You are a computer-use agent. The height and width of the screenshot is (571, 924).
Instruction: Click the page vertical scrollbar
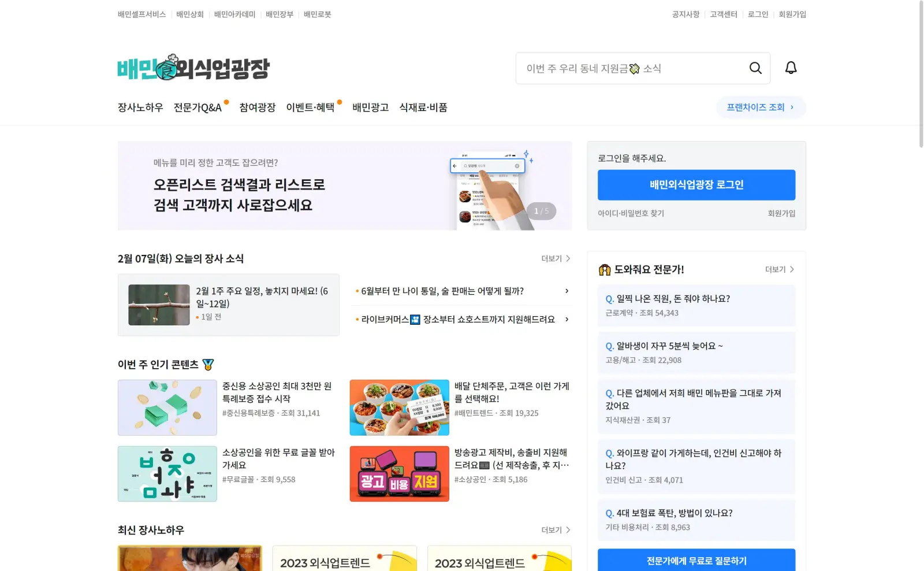click(921, 75)
